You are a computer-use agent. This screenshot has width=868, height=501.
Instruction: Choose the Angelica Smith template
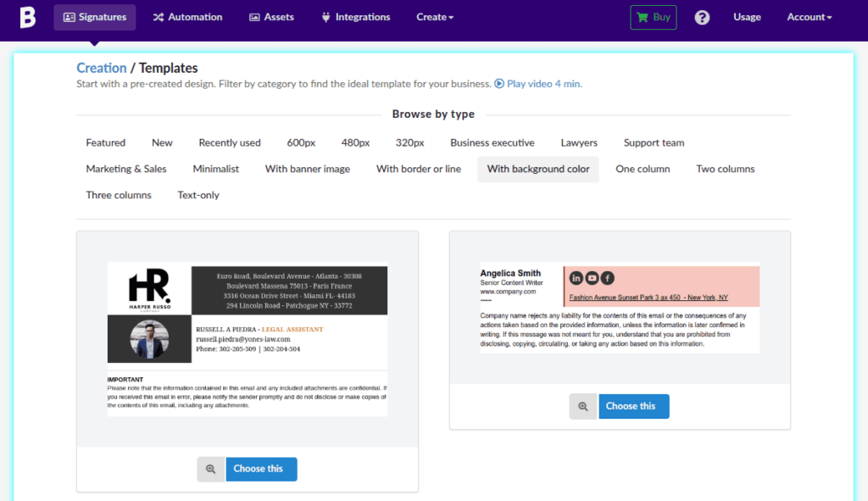pos(634,406)
